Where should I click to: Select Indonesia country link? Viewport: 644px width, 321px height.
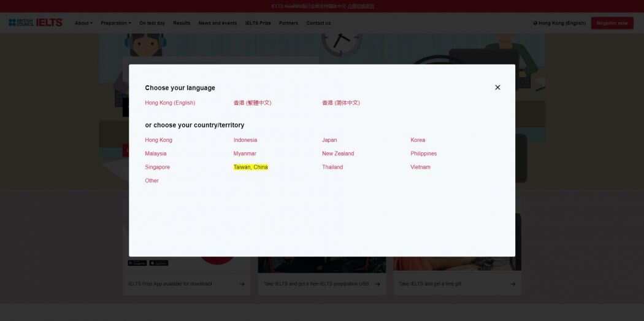[x=245, y=140]
